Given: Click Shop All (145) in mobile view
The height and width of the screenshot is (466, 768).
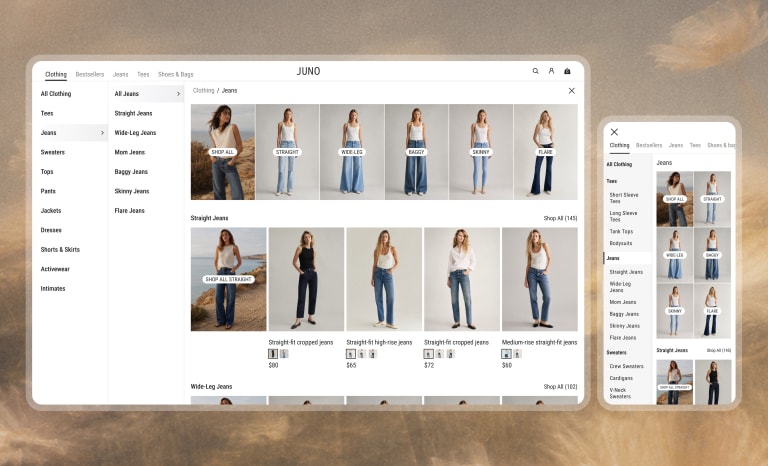Looking at the screenshot, I should pos(719,350).
